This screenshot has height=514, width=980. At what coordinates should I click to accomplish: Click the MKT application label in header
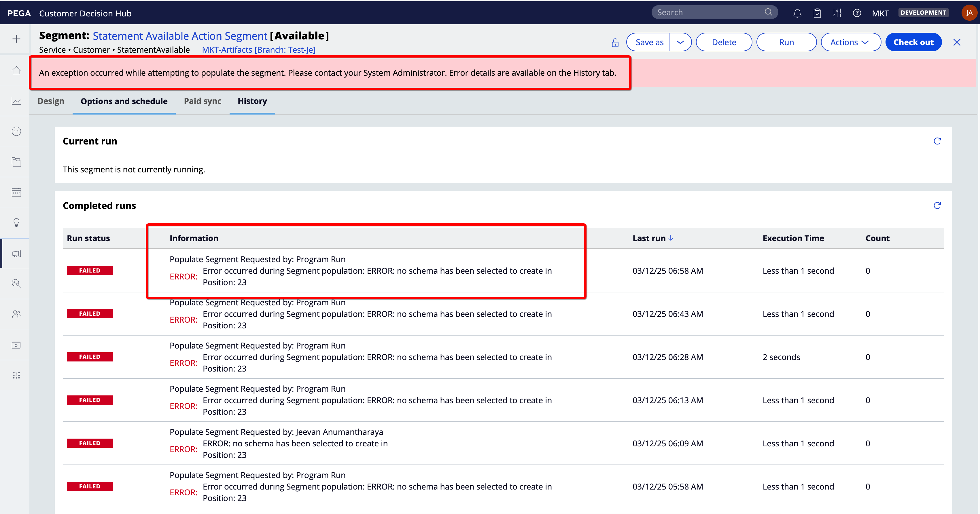click(880, 13)
